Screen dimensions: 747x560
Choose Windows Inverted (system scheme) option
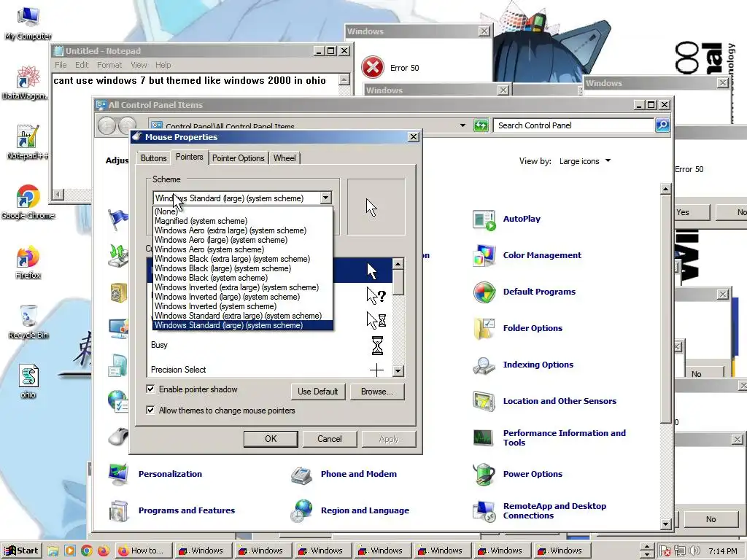pyautogui.click(x=242, y=306)
